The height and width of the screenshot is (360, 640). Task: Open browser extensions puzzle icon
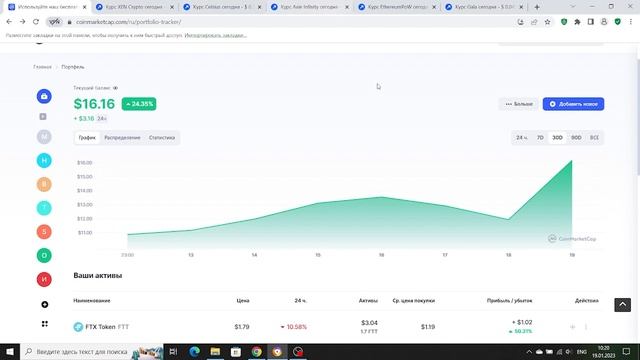(x=577, y=22)
